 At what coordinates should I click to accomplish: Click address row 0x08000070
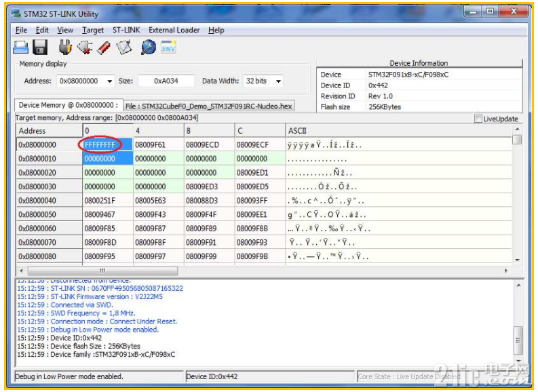(x=50, y=243)
